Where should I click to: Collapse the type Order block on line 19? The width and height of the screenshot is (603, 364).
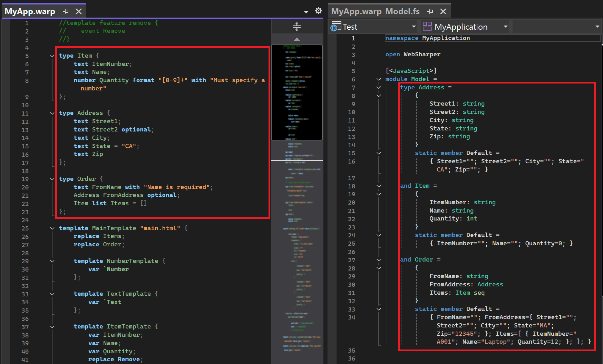tap(52, 179)
